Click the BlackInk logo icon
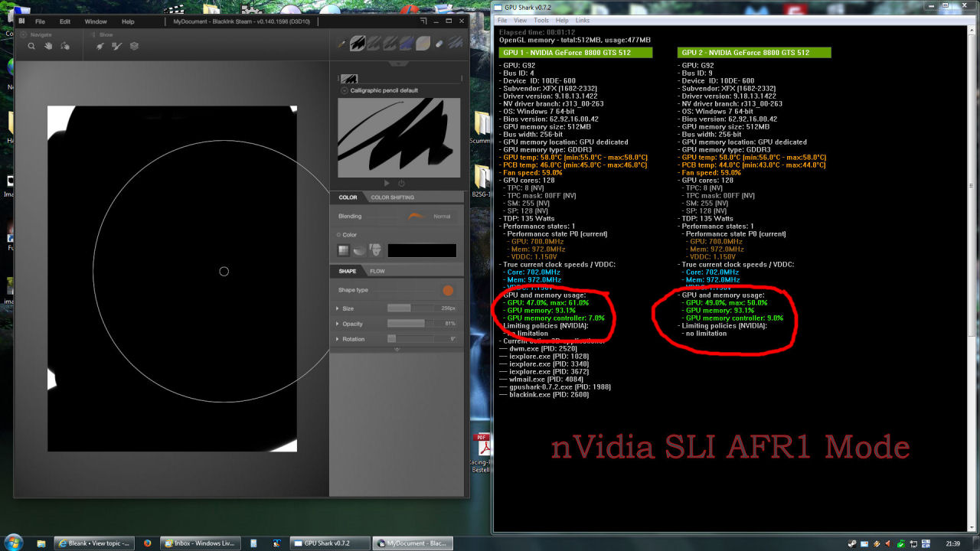The height and width of the screenshot is (551, 980). 22,21
